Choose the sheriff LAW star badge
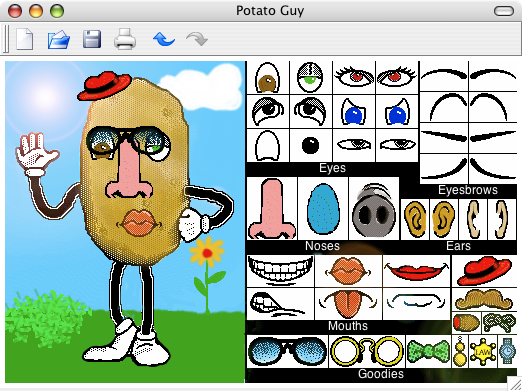 483,351
